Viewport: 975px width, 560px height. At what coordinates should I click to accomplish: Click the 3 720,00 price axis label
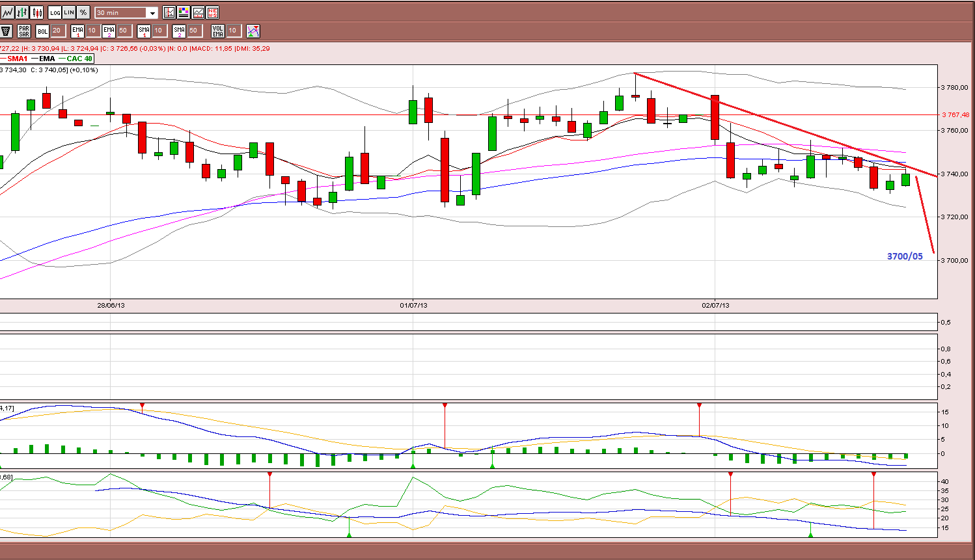click(x=955, y=217)
